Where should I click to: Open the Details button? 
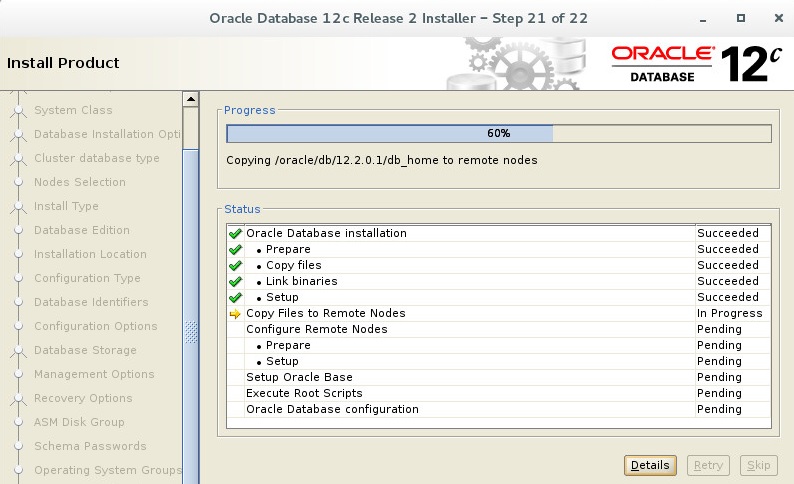pyautogui.click(x=650, y=465)
